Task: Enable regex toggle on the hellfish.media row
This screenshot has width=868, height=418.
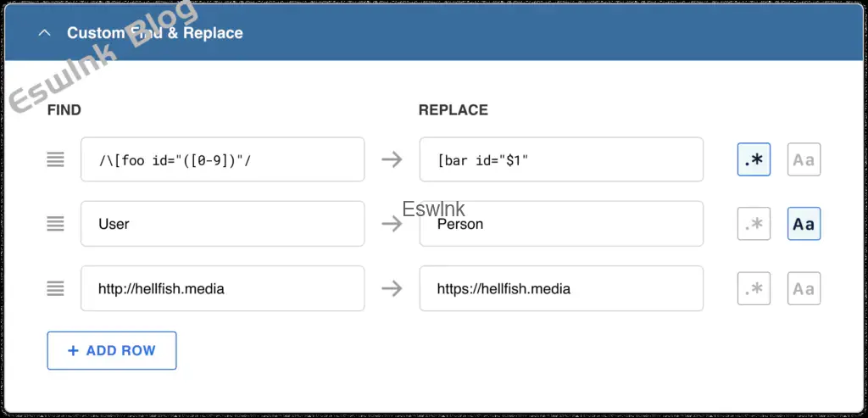Action: point(754,288)
